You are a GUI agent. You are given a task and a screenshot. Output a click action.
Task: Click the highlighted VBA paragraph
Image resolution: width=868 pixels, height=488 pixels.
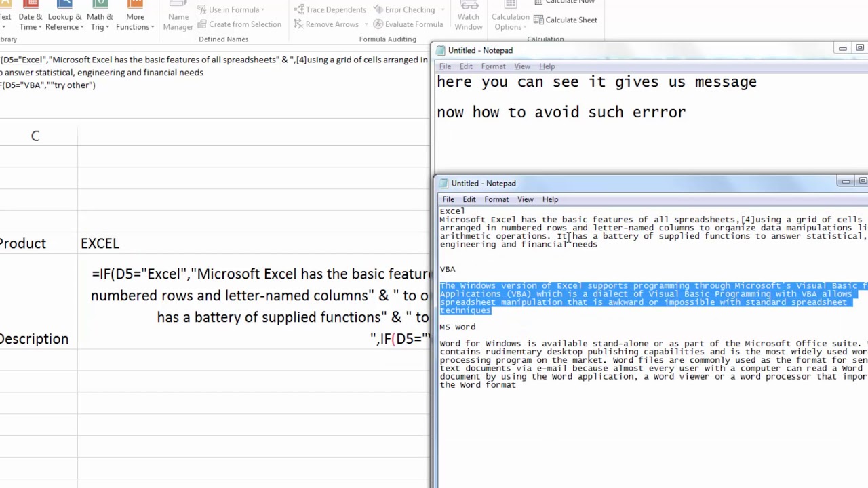(x=653, y=298)
